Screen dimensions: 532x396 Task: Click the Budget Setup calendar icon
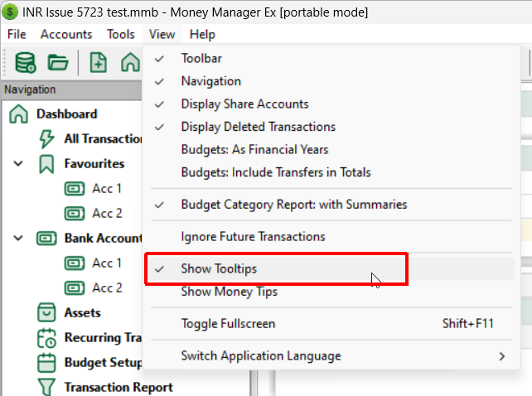[x=46, y=362]
